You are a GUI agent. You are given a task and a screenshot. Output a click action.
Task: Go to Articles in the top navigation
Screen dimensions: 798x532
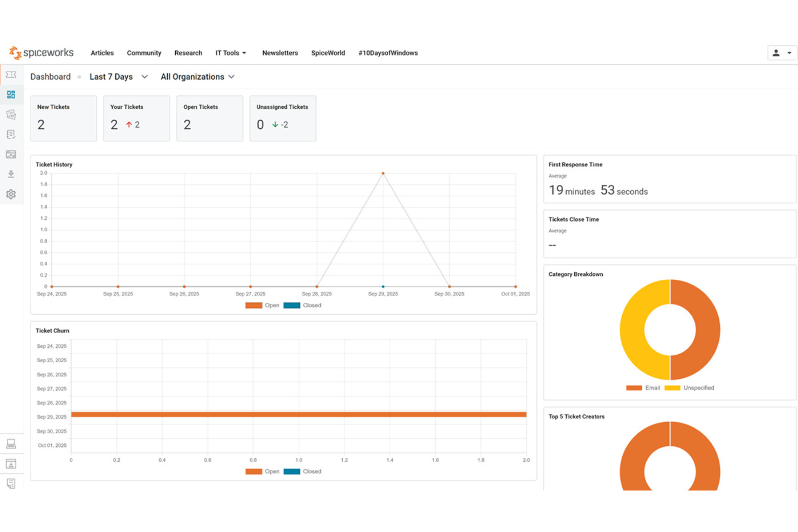tap(102, 53)
